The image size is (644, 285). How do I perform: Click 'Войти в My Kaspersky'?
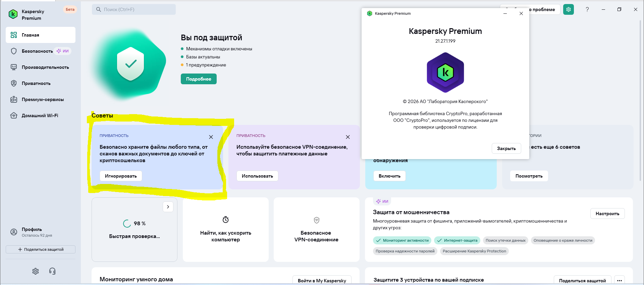[x=322, y=281]
